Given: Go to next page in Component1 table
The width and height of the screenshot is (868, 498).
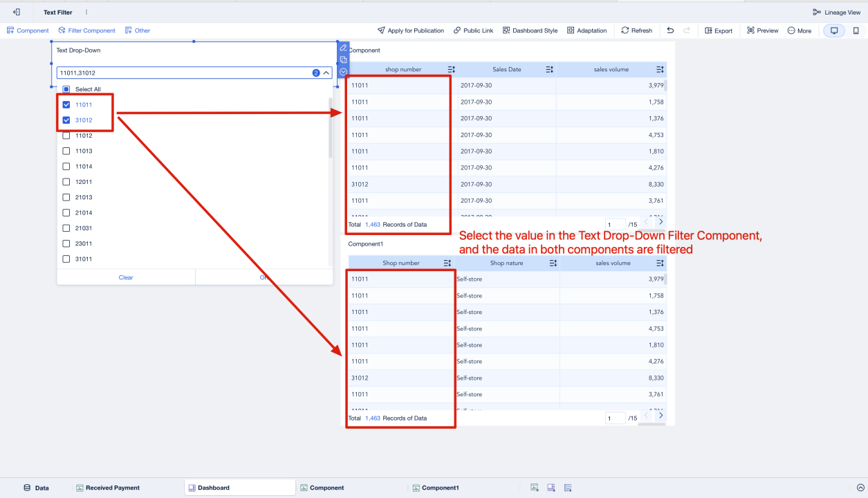Looking at the screenshot, I should 661,416.
